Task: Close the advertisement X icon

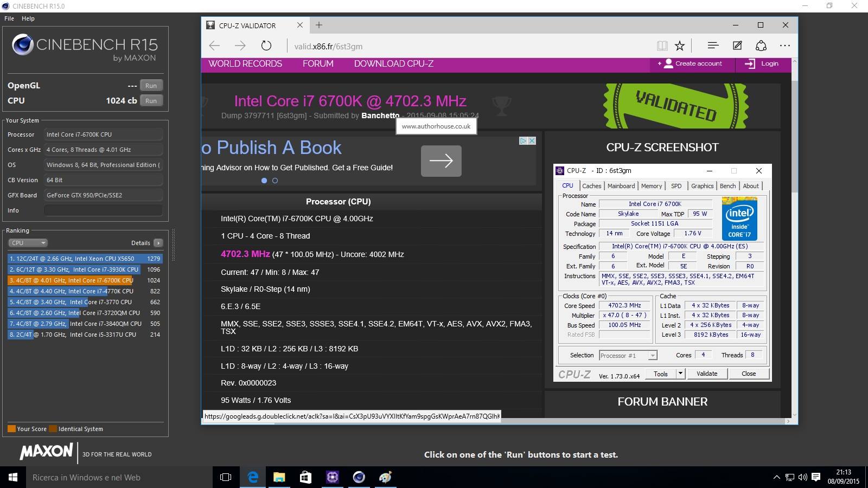Action: pyautogui.click(x=532, y=140)
